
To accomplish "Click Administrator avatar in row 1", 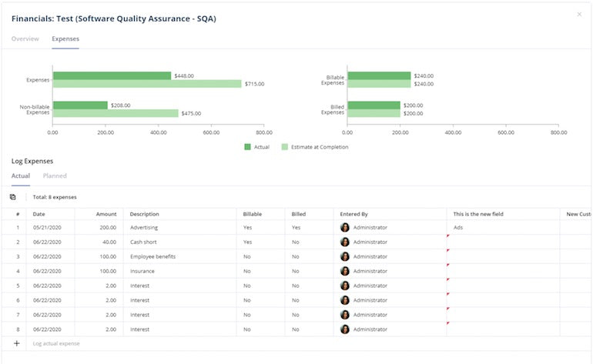I will pyautogui.click(x=345, y=228).
